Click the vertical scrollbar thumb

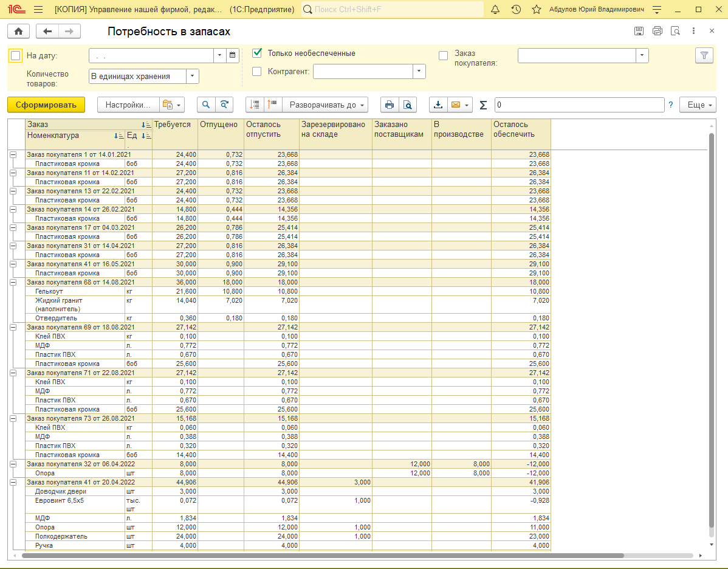tap(712, 331)
